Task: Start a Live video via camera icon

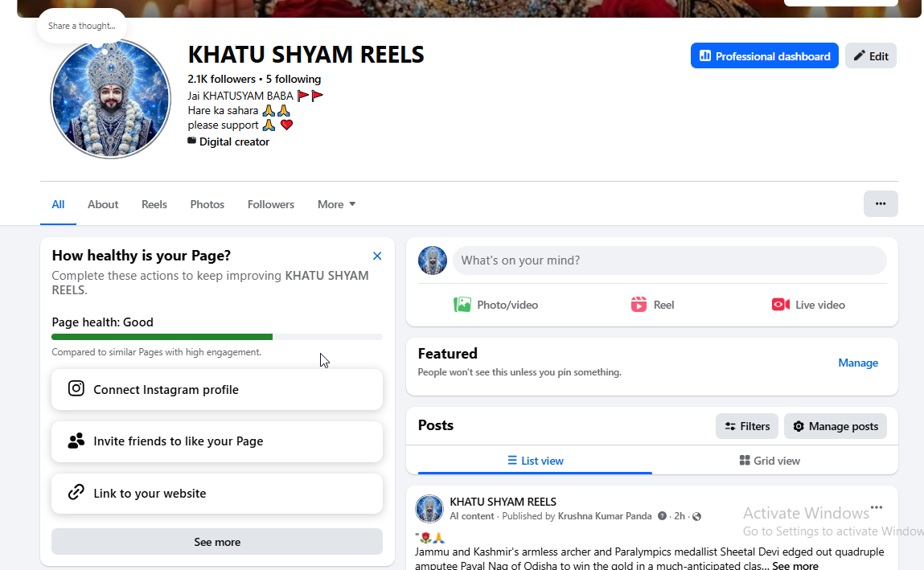Action: [780, 305]
